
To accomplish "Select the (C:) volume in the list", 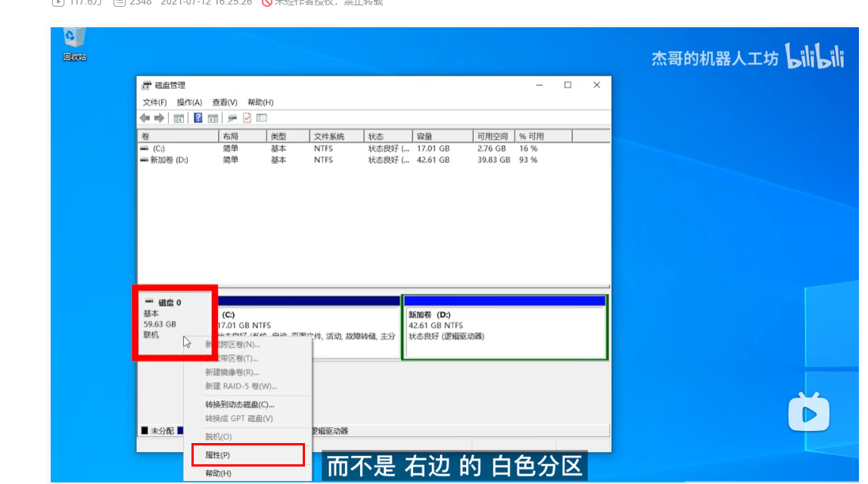I will [159, 148].
